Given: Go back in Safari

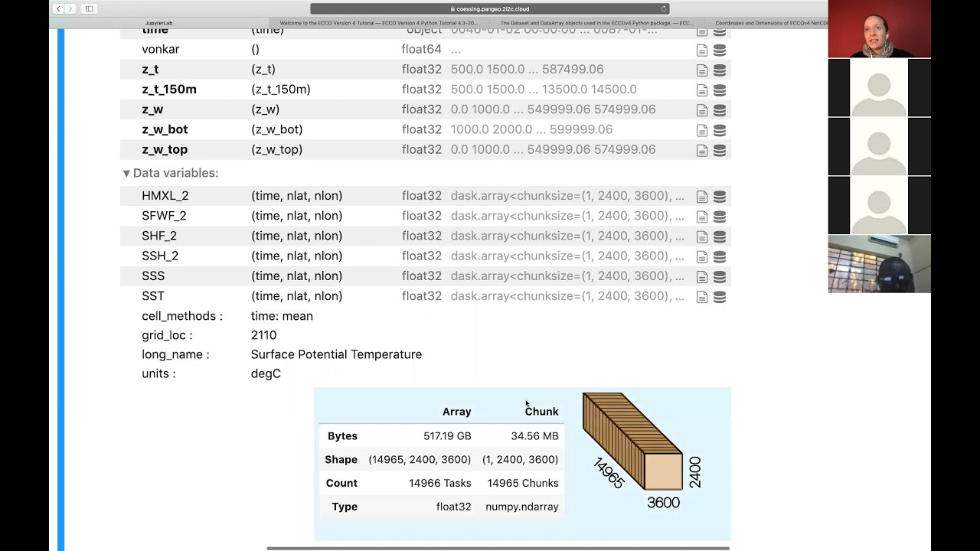Looking at the screenshot, I should coord(58,8).
